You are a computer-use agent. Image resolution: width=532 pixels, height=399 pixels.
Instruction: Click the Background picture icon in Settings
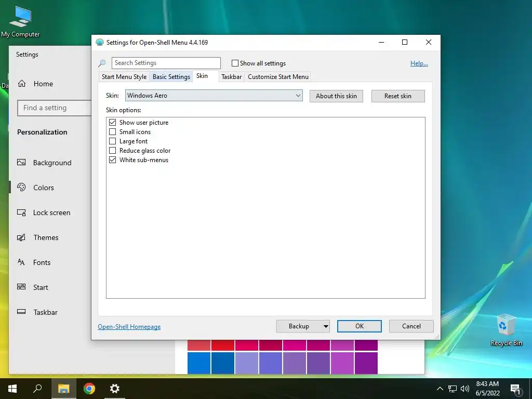tap(21, 163)
